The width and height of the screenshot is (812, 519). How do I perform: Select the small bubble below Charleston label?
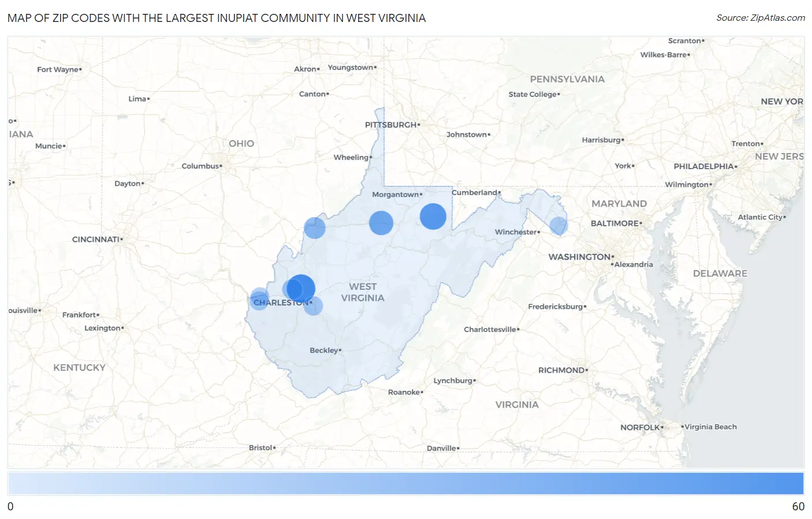[313, 306]
